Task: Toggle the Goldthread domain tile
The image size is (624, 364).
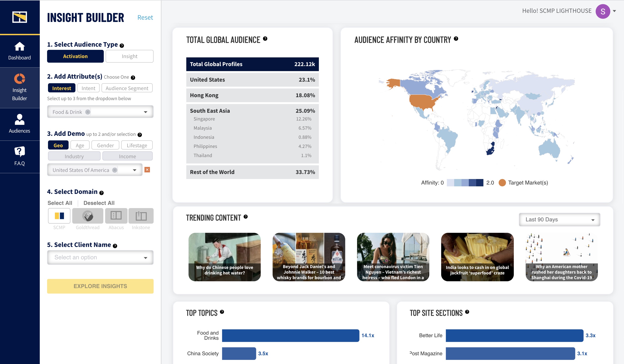Action: pos(88,216)
